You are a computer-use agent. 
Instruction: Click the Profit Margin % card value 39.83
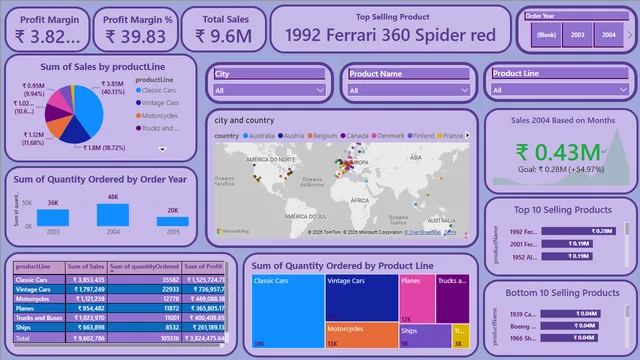tap(136, 37)
